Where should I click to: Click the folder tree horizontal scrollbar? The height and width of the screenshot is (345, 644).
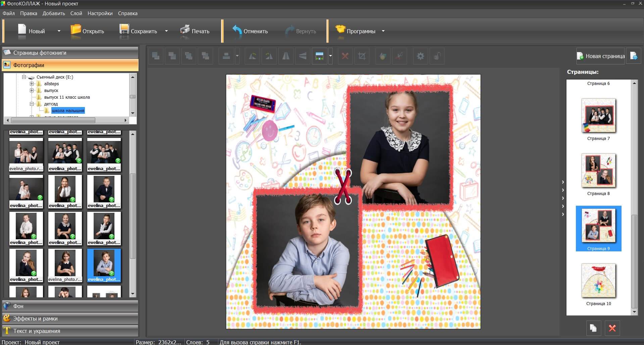(x=53, y=120)
